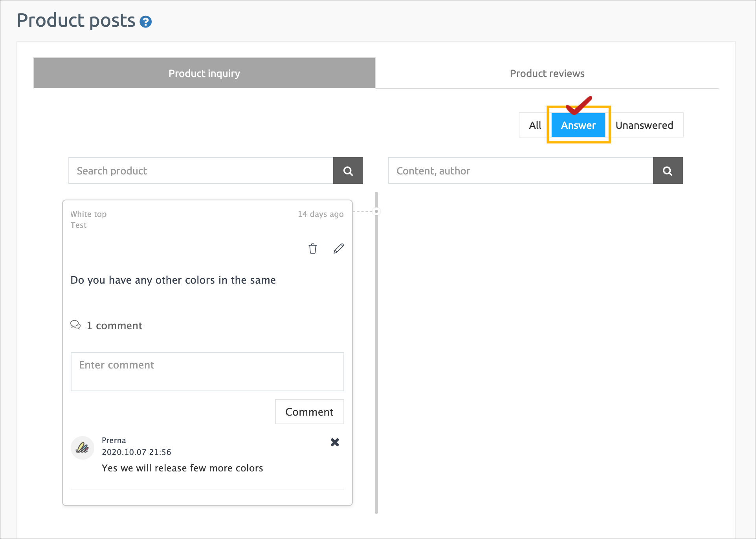756x539 pixels.
Task: Focus the Content, author search field
Action: tap(520, 171)
